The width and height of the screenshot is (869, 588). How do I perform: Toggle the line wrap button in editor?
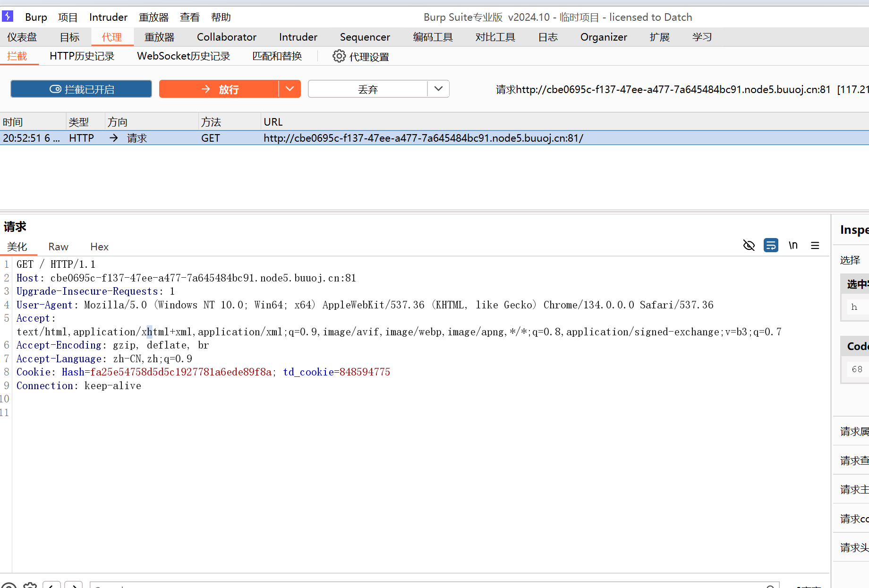tap(771, 246)
